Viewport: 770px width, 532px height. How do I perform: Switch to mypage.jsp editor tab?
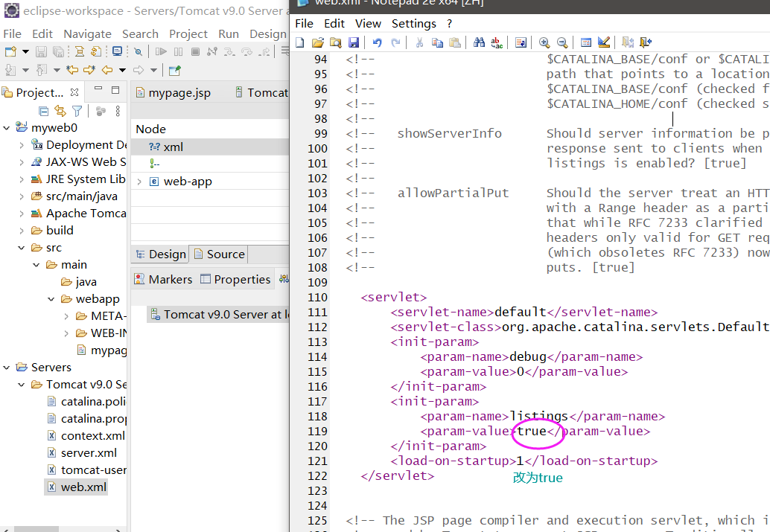(x=174, y=93)
